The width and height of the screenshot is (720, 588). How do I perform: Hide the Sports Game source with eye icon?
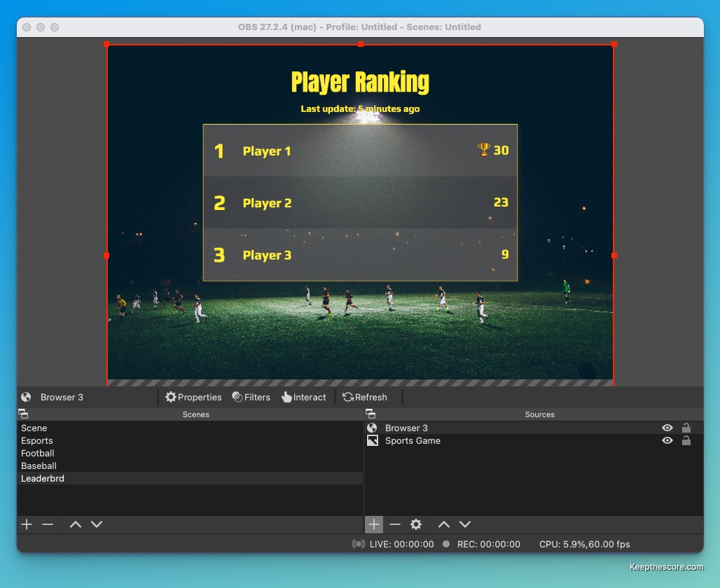point(667,441)
